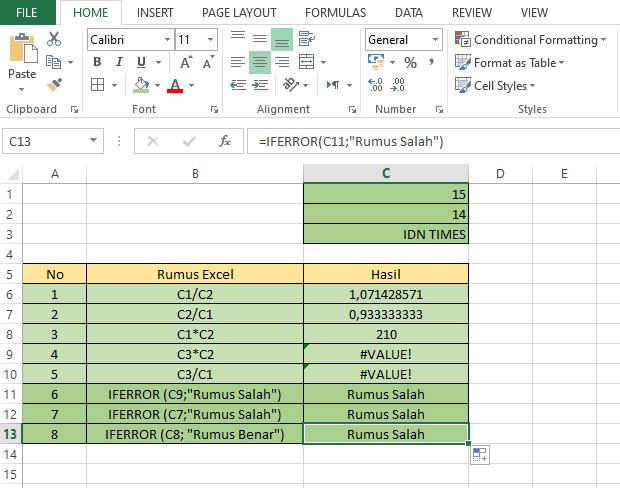Image resolution: width=620 pixels, height=488 pixels.
Task: Open Conditional Formatting menu
Action: (x=530, y=40)
